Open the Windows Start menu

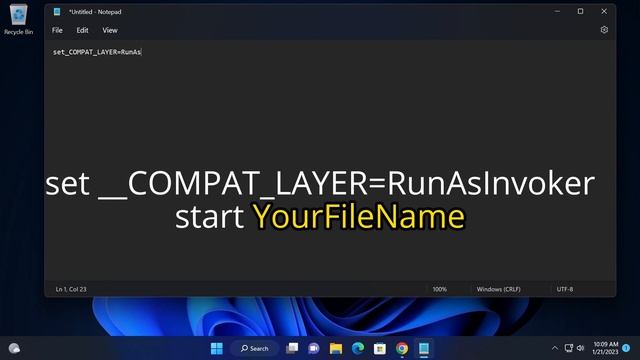[x=217, y=348]
